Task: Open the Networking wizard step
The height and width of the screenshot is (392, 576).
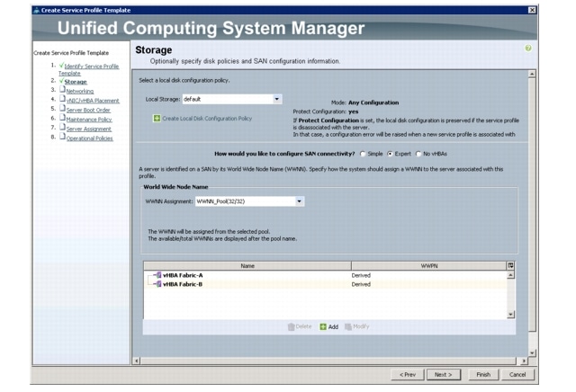Action: pos(80,91)
